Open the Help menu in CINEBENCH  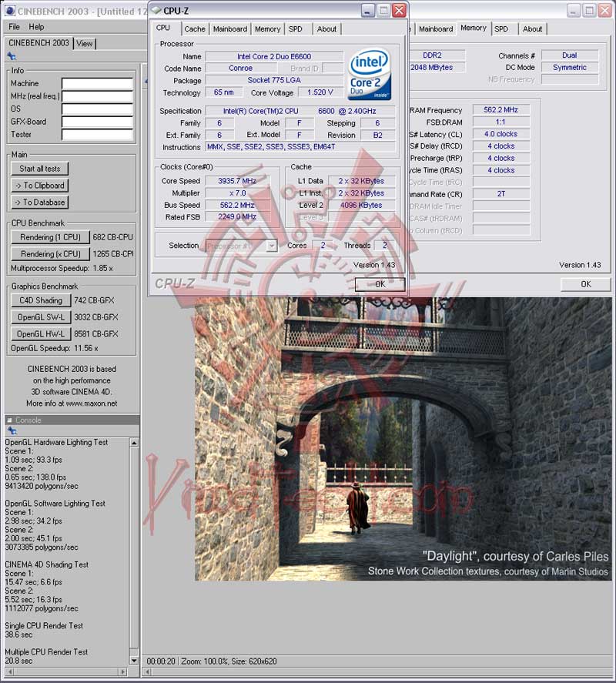point(37,27)
